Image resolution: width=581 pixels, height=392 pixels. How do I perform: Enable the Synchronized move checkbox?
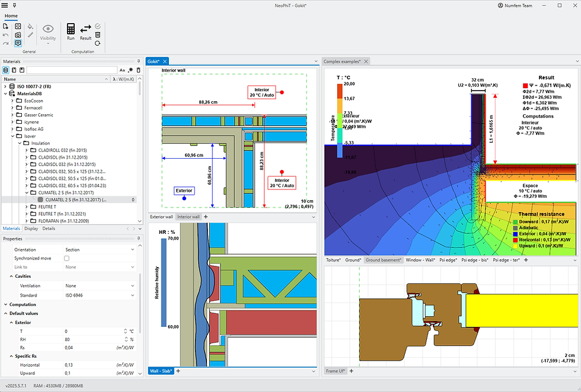pyautogui.click(x=66, y=258)
